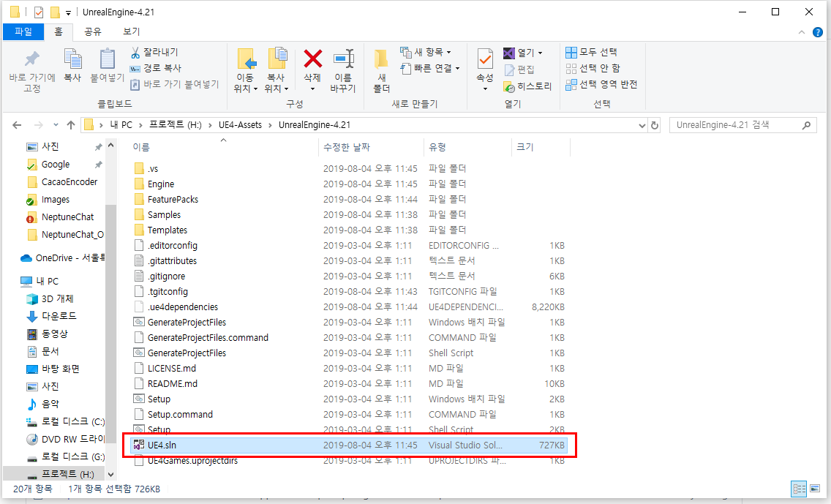831x504 pixels.
Task: Click Invert selection (선택 영역 반전)
Action: [x=601, y=84]
